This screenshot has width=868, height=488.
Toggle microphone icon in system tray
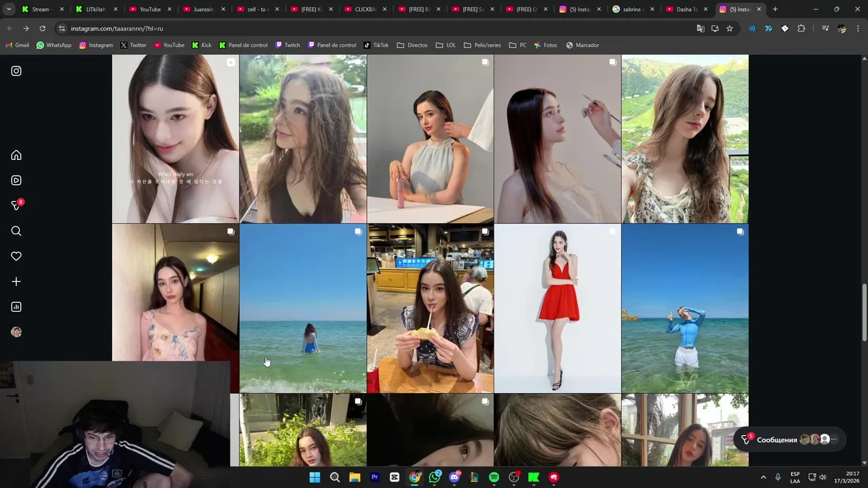[x=778, y=477]
